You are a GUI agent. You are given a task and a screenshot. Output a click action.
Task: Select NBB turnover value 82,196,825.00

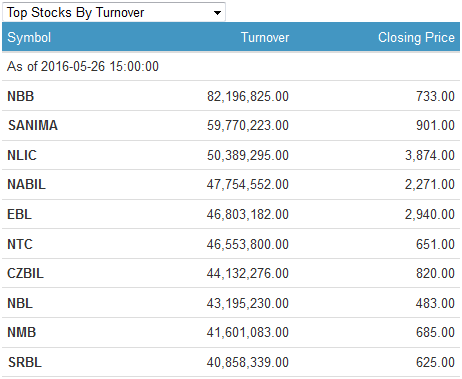248,96
